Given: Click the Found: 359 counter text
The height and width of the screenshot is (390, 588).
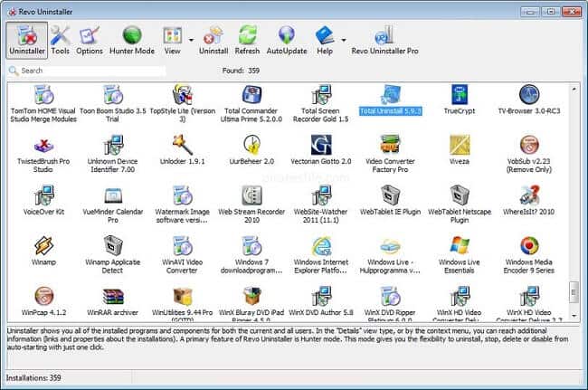Looking at the screenshot, I should tap(241, 71).
